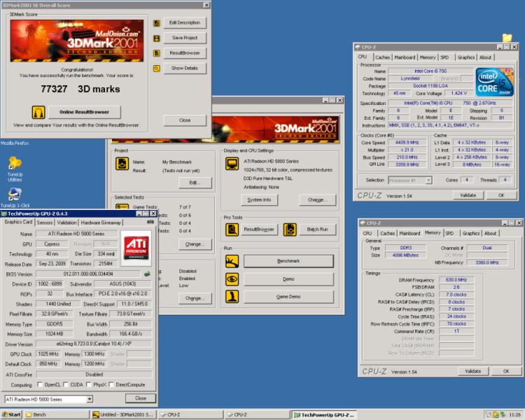The image size is (525, 420).
Task: Click Validate in upper CPU-Z window
Action: pos(468,195)
